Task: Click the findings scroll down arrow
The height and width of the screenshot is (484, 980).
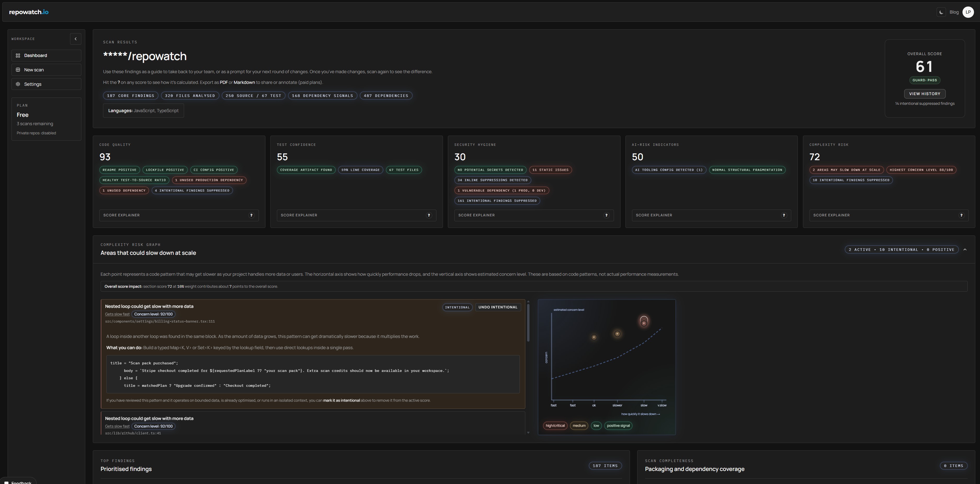Action: click(x=528, y=433)
